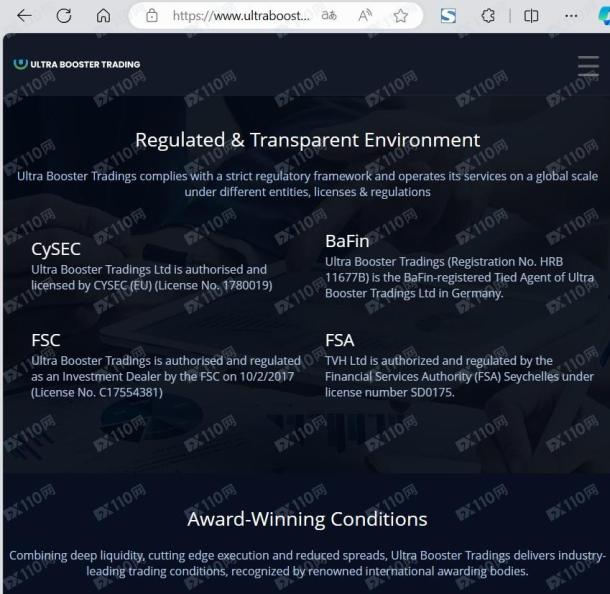Open the browser home page
The image size is (610, 594).
[103, 16]
